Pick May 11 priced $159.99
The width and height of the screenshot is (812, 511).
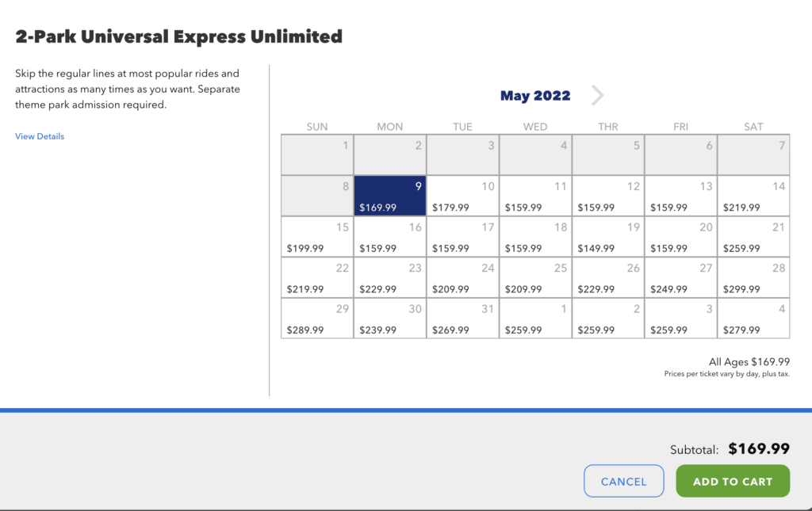(535, 196)
